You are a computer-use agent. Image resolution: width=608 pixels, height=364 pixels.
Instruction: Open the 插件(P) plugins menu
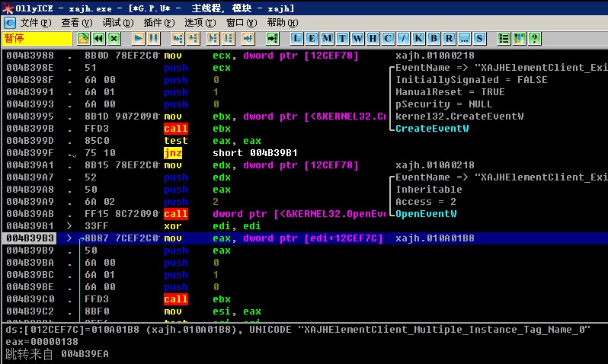point(158,23)
